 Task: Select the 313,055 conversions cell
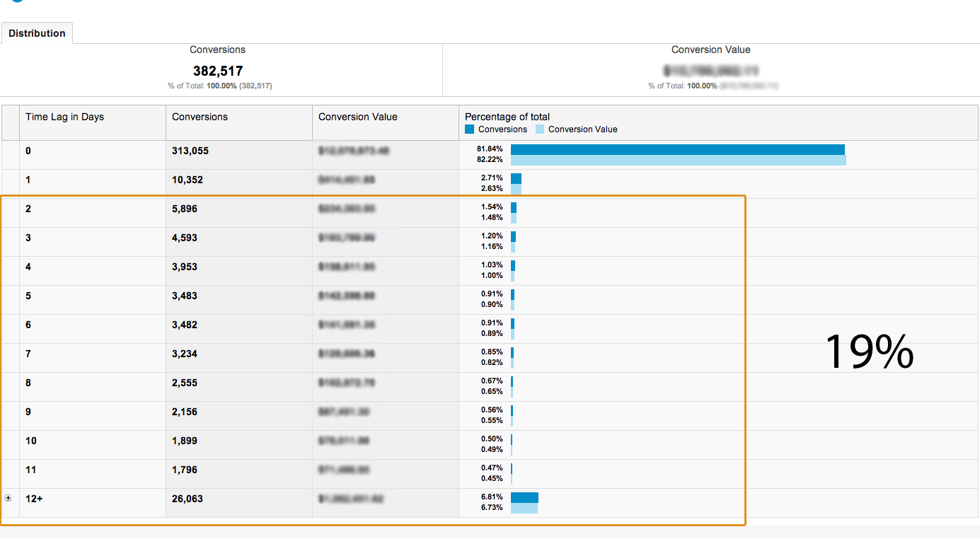pos(190,151)
